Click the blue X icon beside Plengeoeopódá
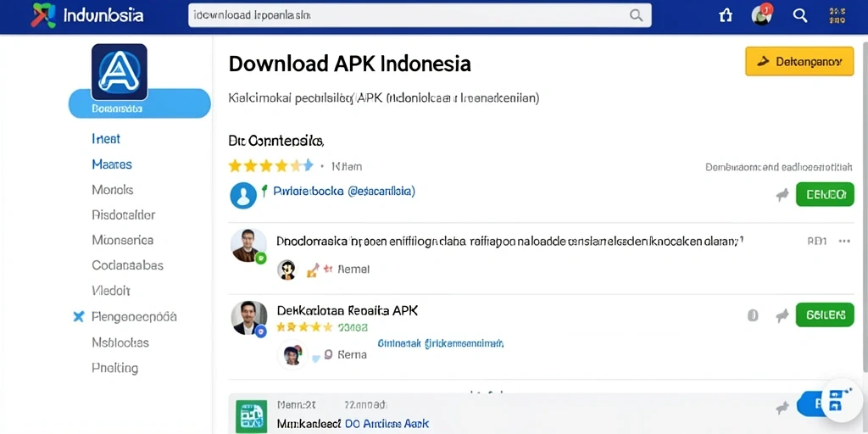This screenshot has height=434, width=868. point(79,317)
